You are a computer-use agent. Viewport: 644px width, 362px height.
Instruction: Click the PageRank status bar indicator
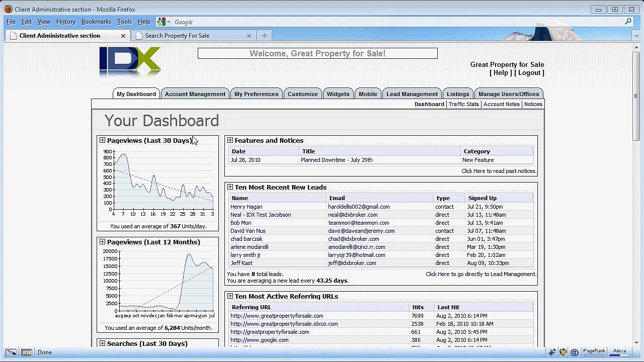(x=594, y=352)
